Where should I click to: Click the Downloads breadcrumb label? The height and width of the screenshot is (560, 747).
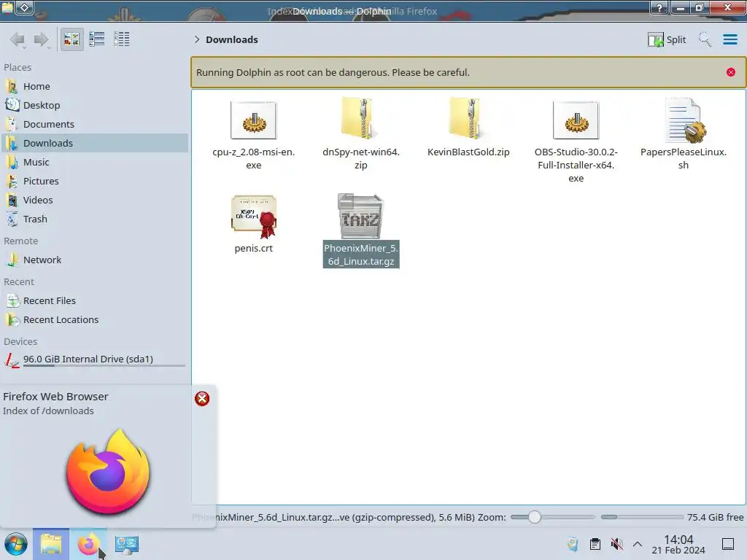click(x=232, y=39)
